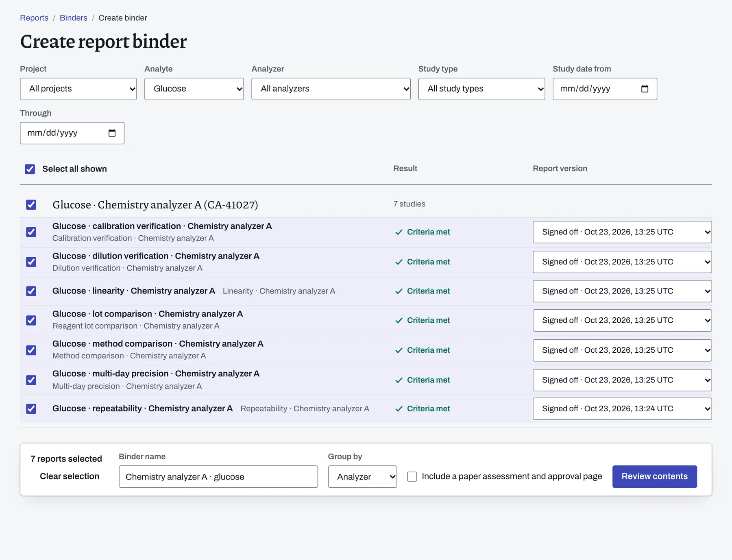Image resolution: width=732 pixels, height=560 pixels.
Task: Uncheck the multi-day precision study checkbox
Action: 31,380
